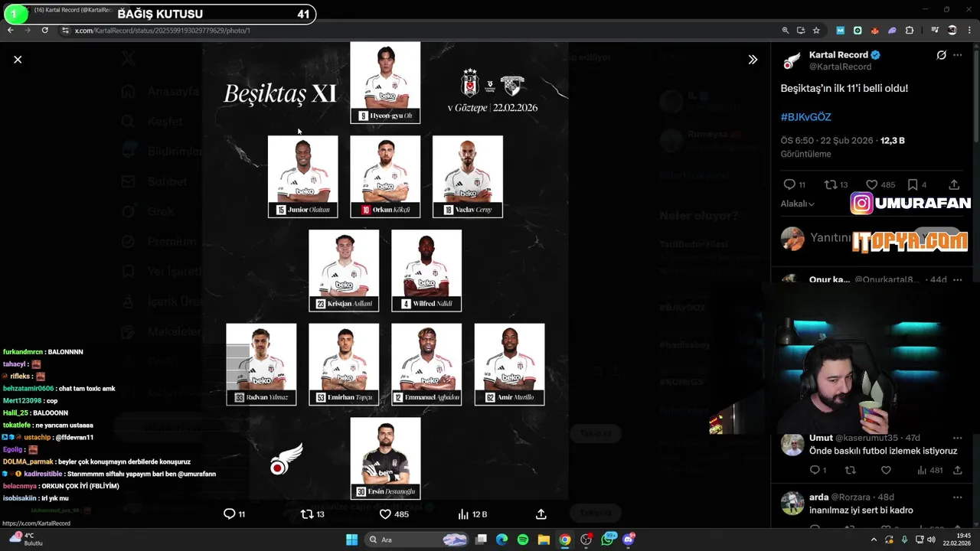Open Kartal Record profile name link
The height and width of the screenshot is (551, 980).
point(838,55)
